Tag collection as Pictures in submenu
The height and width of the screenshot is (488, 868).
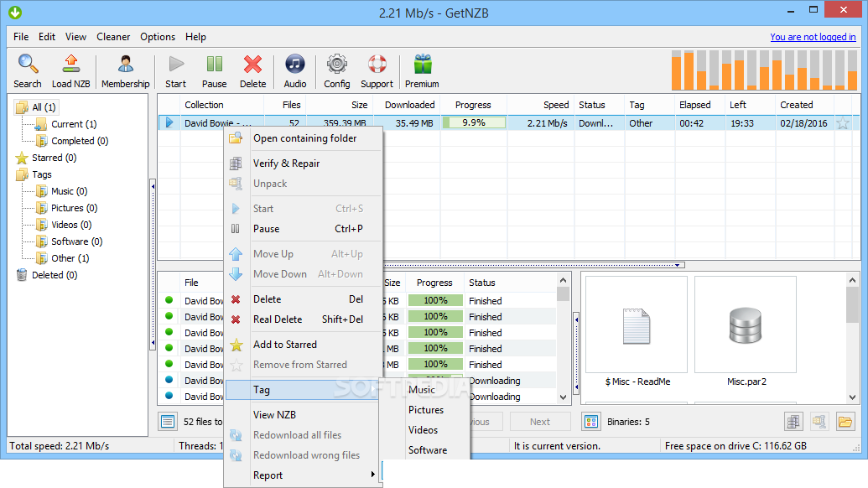(424, 410)
